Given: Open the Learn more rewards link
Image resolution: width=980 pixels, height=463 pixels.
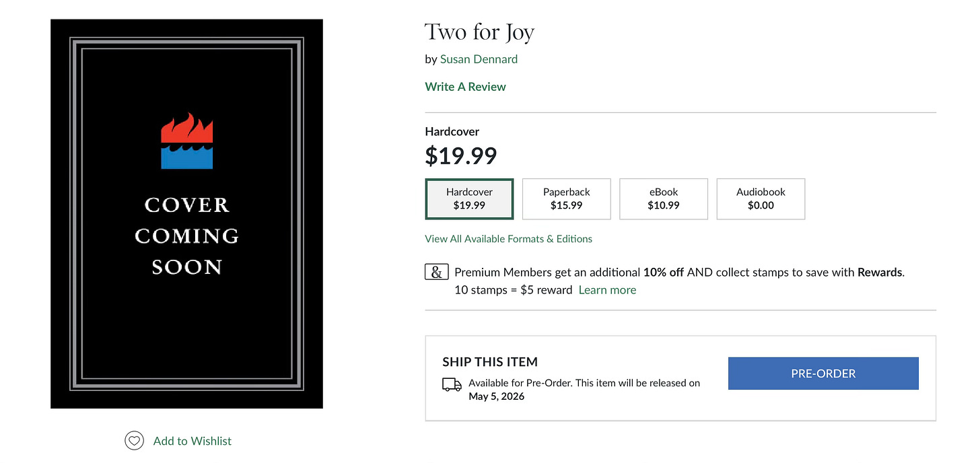Looking at the screenshot, I should point(607,290).
